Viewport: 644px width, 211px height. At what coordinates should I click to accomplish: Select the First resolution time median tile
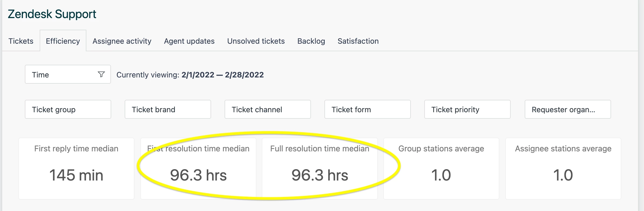198,169
